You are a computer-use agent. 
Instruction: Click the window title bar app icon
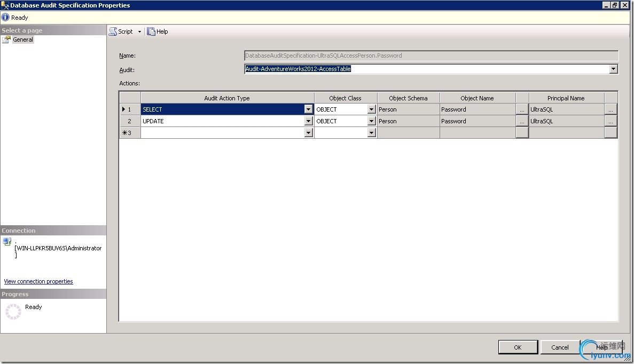click(5, 5)
